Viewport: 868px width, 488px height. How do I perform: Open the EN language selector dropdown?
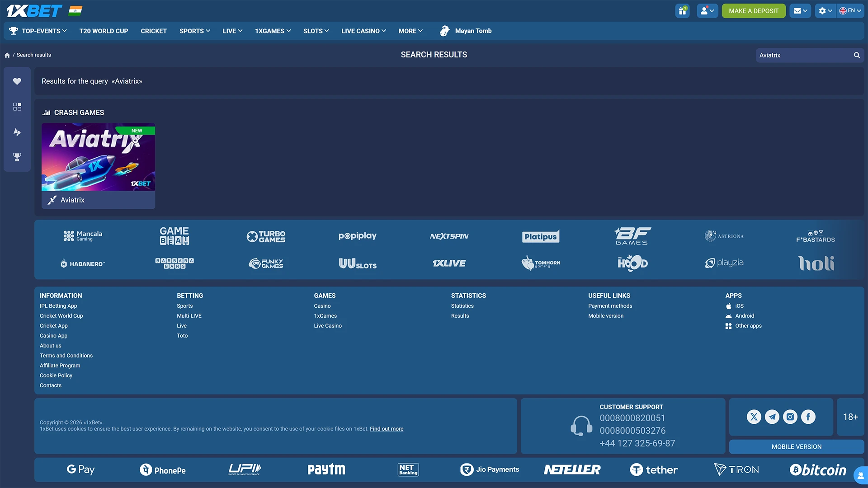(850, 11)
